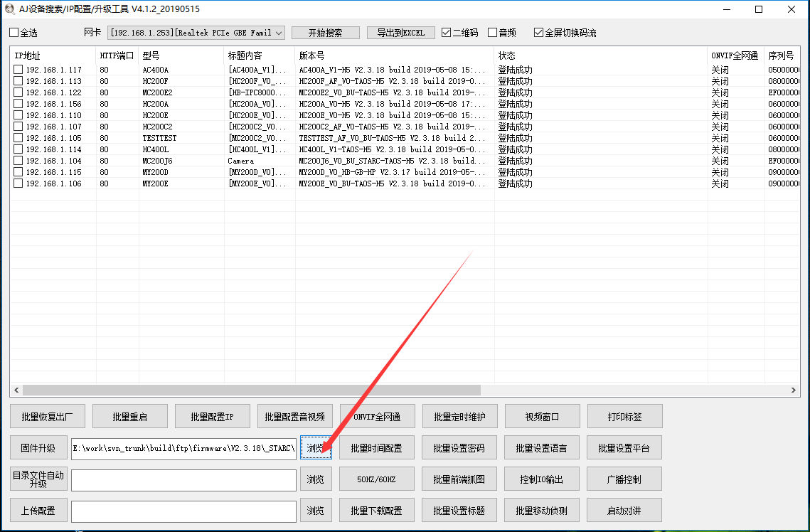Viewport: 810px width, 532px height.
Task: Switch frequency via 50HZ/60HZ button
Action: (x=377, y=479)
